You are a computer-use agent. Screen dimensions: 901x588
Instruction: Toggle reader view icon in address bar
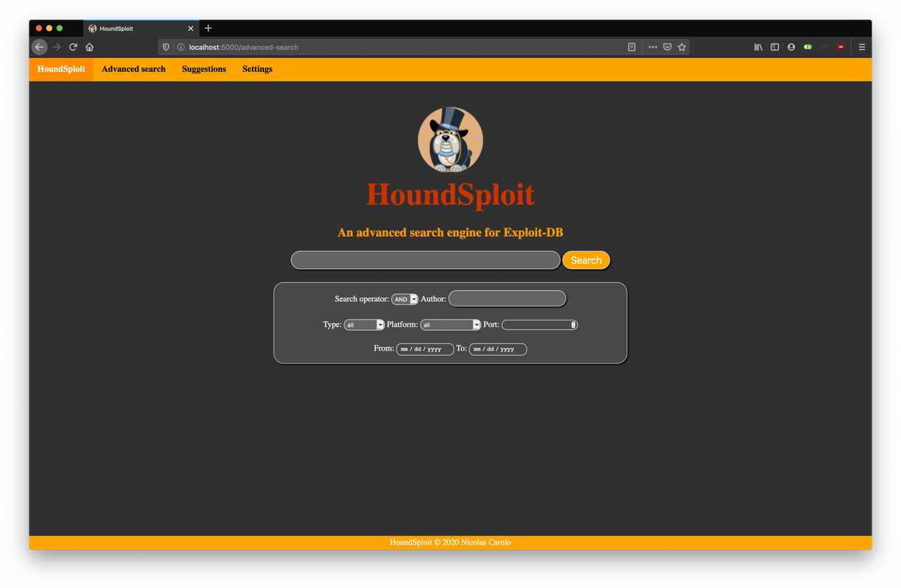[x=632, y=47]
